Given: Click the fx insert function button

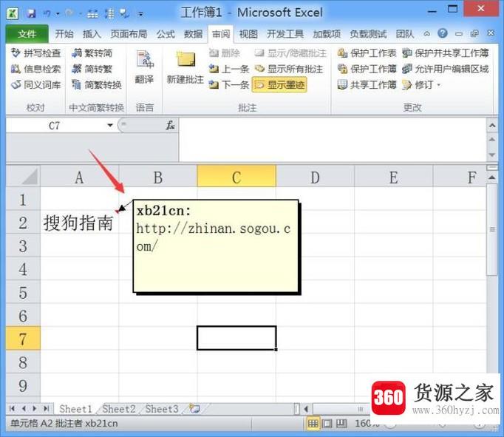Looking at the screenshot, I should (170, 126).
